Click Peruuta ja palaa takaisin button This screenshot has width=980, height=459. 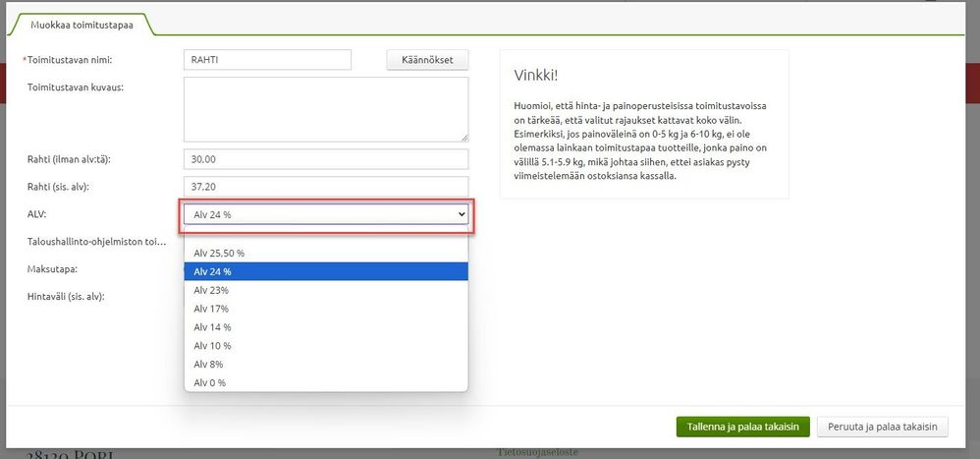tap(883, 428)
